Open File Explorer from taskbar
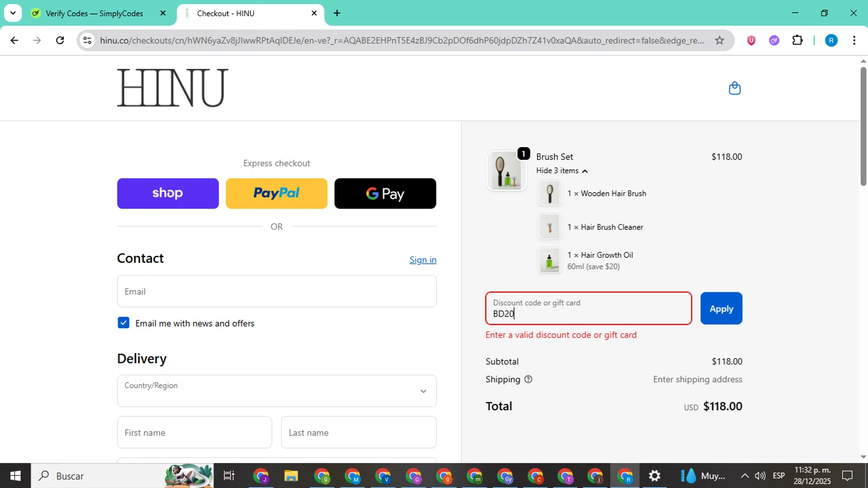 coord(291,476)
